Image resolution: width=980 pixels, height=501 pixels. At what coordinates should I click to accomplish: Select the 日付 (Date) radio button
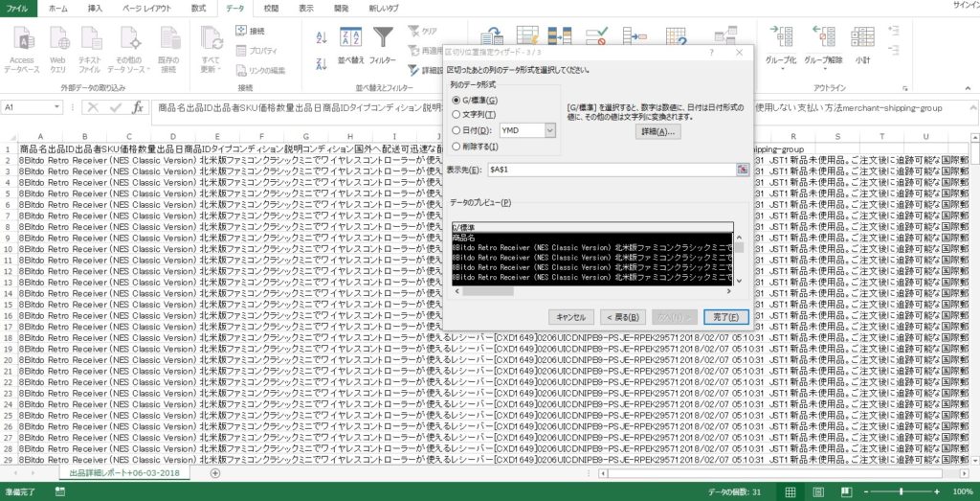456,130
